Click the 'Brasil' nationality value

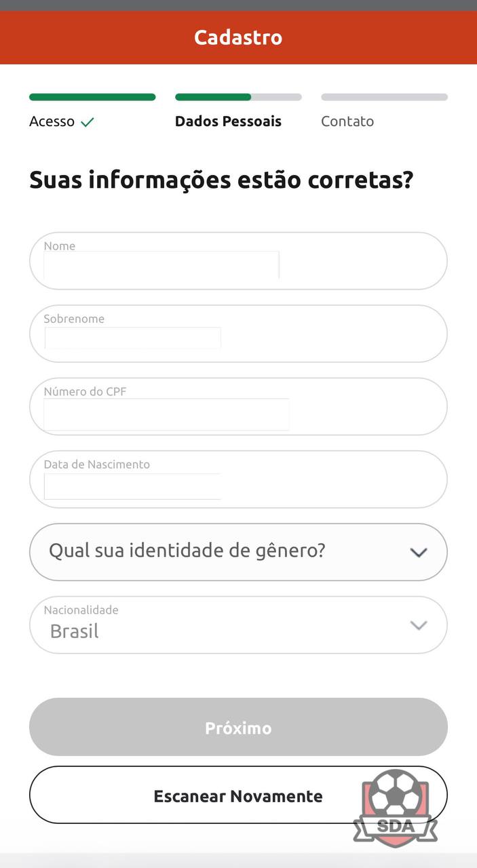[75, 631]
